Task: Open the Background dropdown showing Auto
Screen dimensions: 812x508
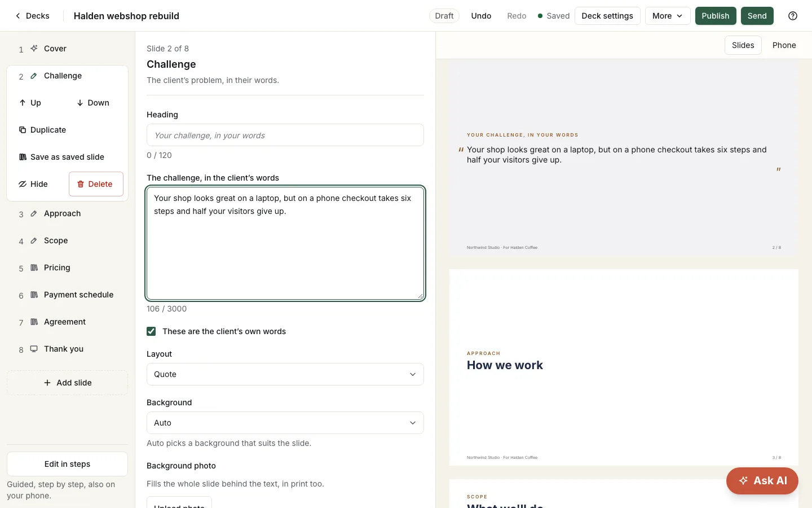Action: [x=285, y=423]
